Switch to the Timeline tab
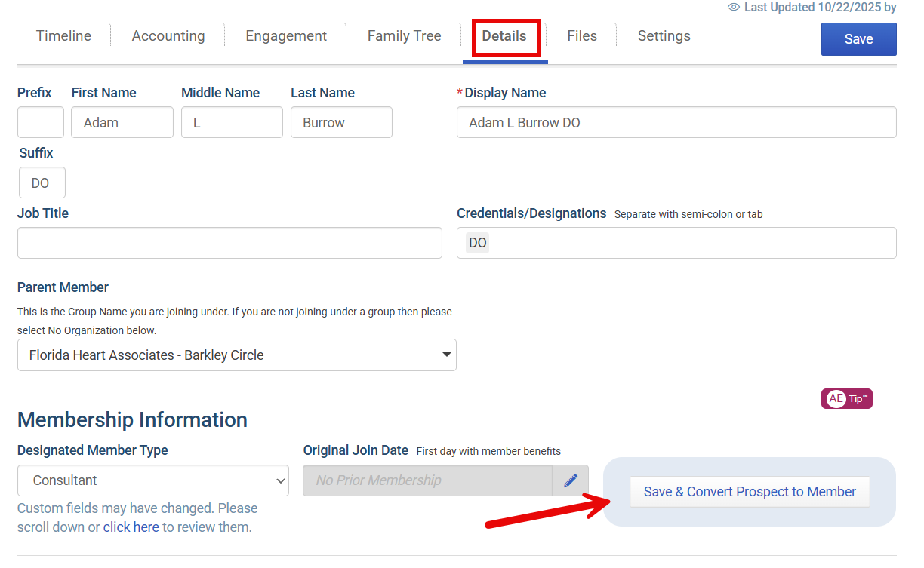Screen dimensions: 924x568 (x=63, y=36)
